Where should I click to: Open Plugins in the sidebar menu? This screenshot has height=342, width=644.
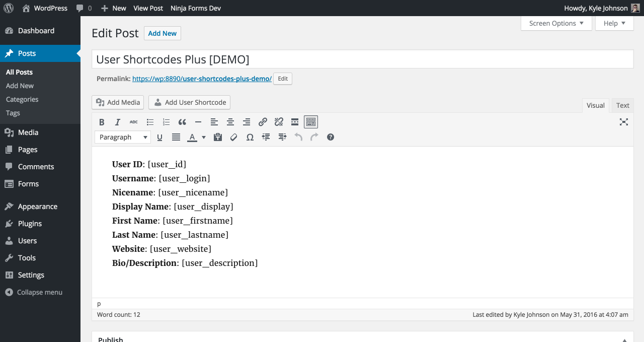[30, 224]
